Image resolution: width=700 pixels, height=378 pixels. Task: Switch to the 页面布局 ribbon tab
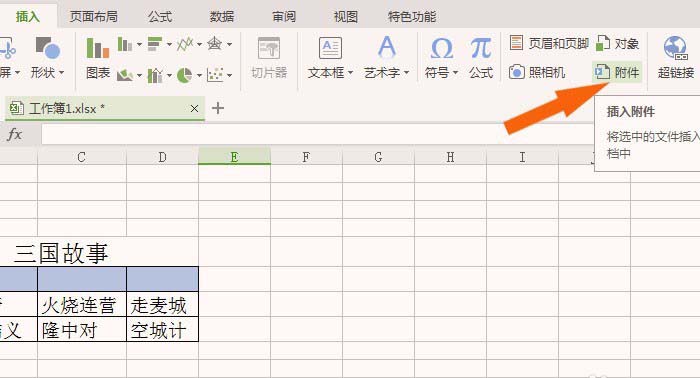pos(93,17)
